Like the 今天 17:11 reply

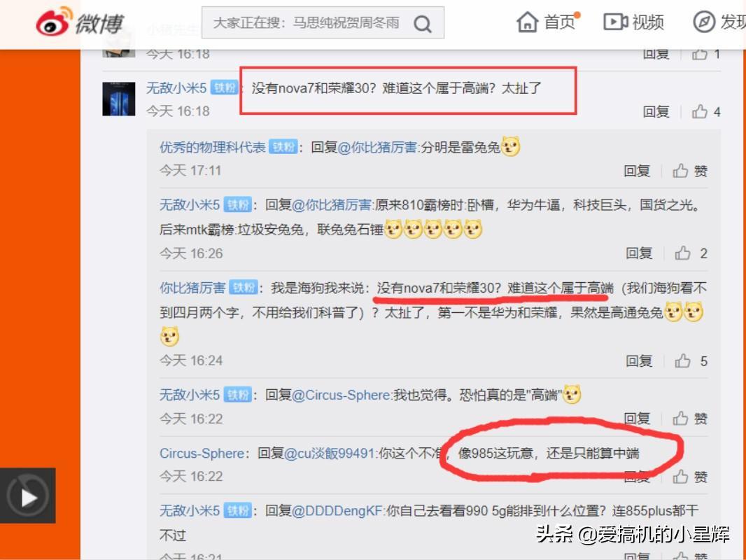680,170
